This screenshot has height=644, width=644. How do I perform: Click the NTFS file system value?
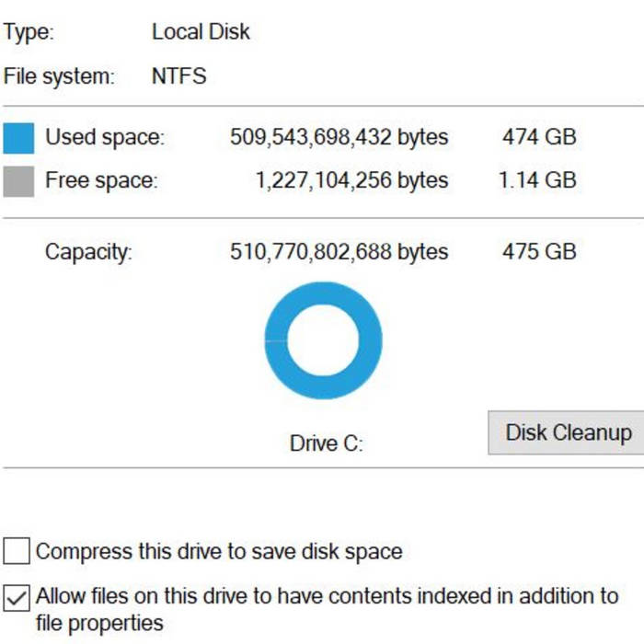coord(178,76)
